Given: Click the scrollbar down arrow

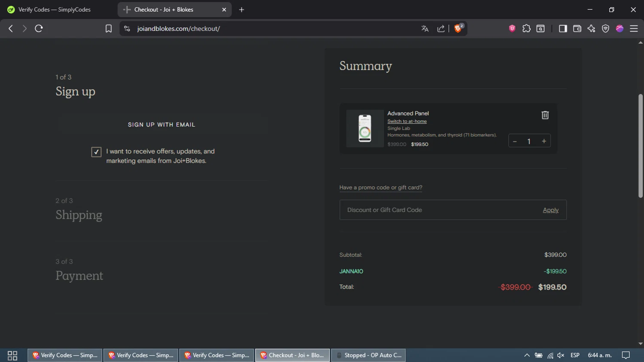Looking at the screenshot, I should (641, 344).
